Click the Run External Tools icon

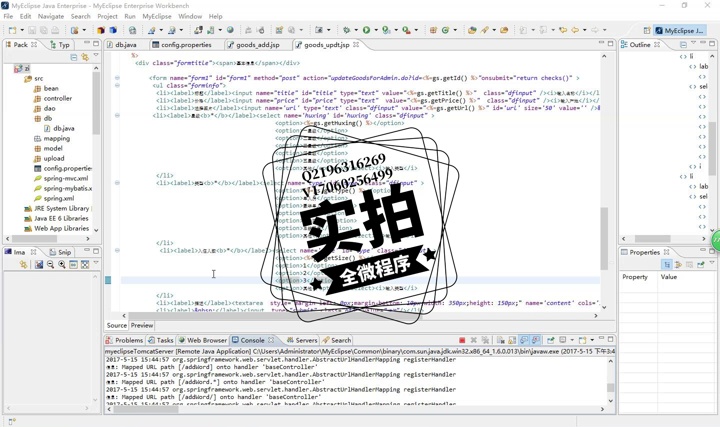click(x=406, y=30)
